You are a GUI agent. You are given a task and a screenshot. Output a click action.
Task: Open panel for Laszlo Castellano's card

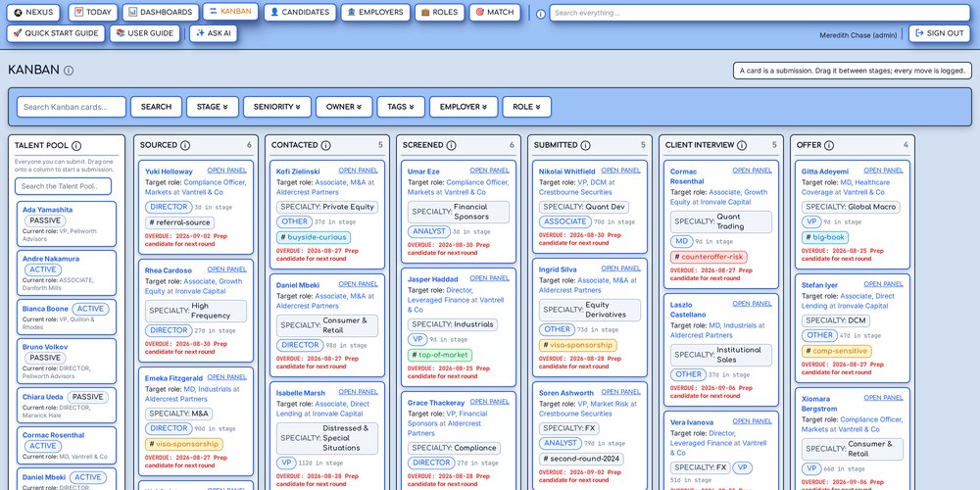pyautogui.click(x=752, y=304)
